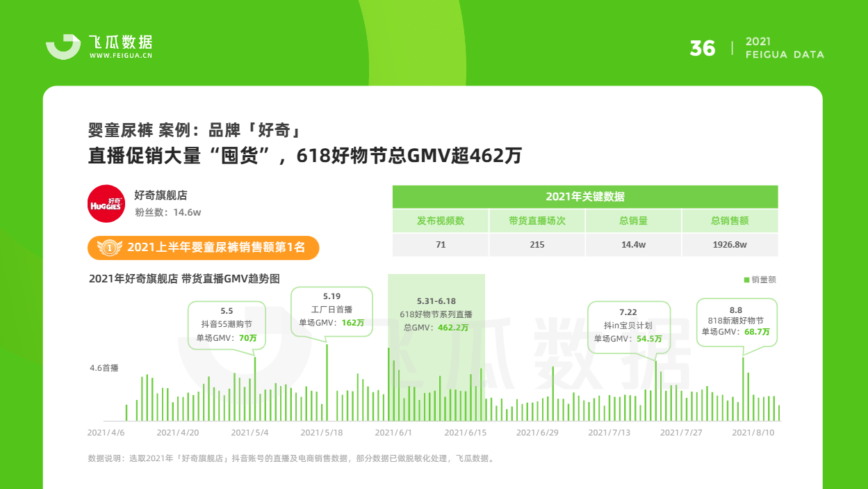Click the 2021年关键数据 table header

coord(585,197)
